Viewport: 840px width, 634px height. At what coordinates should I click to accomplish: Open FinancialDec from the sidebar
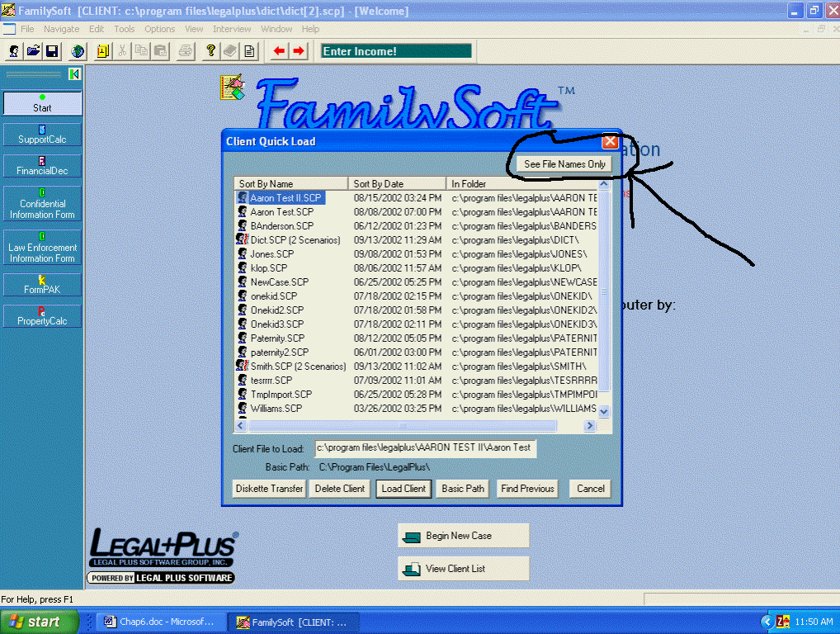click(x=42, y=166)
